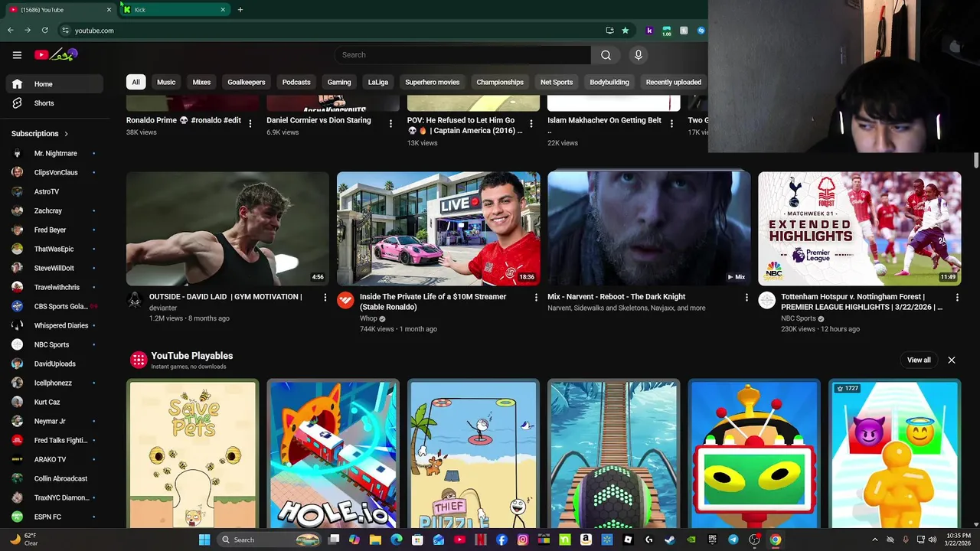This screenshot has height=551, width=980.
Task: Open the Shazam extension icon
Action: pyautogui.click(x=701, y=31)
